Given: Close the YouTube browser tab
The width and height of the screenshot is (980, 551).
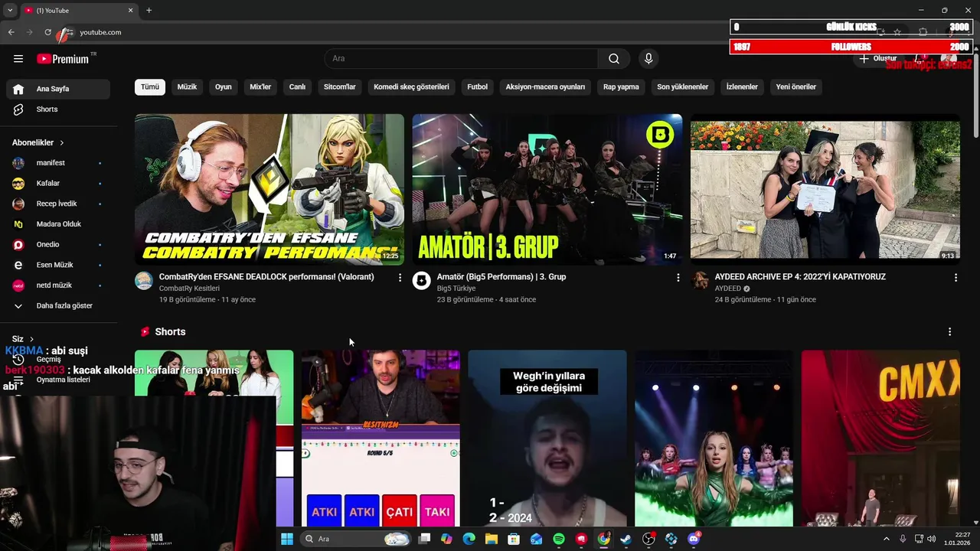Looking at the screenshot, I should click(130, 10).
